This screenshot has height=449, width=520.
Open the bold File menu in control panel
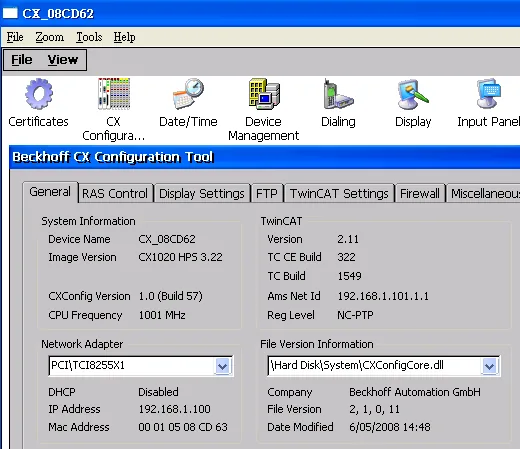coord(22,60)
